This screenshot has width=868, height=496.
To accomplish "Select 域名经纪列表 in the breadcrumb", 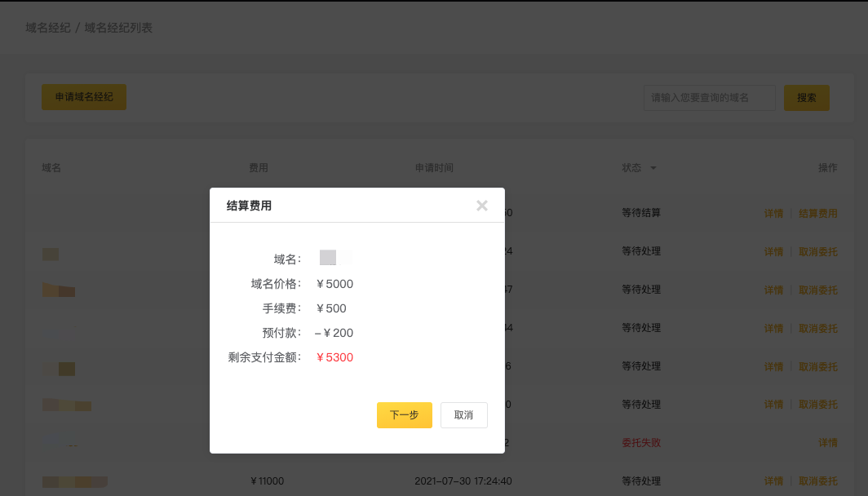I will point(118,28).
